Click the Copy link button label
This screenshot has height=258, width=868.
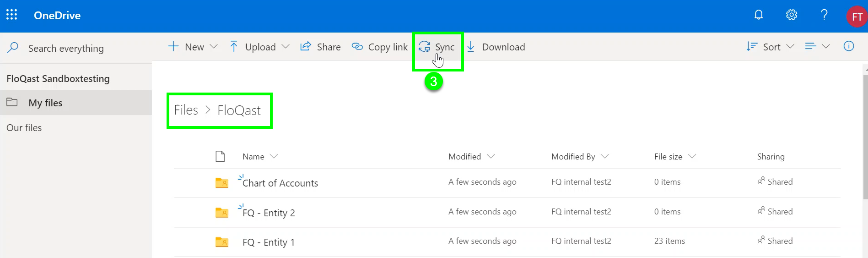(x=388, y=47)
